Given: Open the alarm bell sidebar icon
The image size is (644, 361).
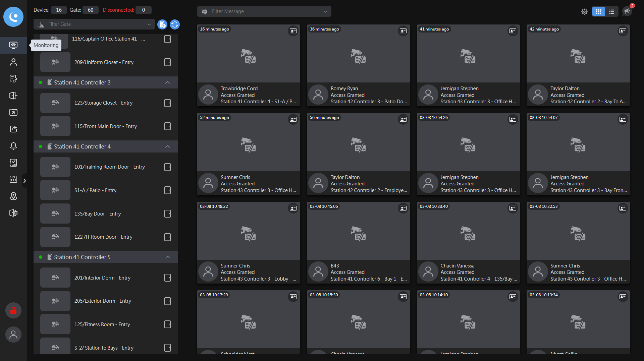Looking at the screenshot, I should click(13, 146).
